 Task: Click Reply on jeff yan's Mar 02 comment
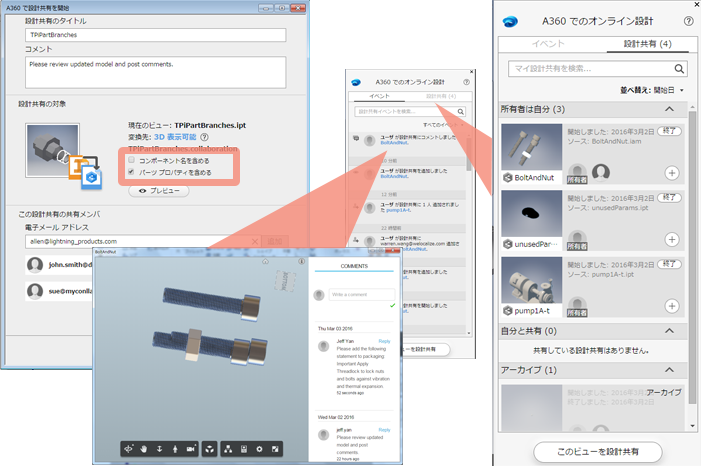coord(384,430)
